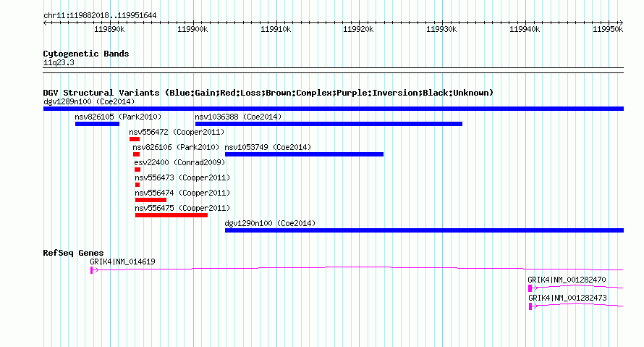Click the nsv826106 (Park2010) red bar

pyautogui.click(x=136, y=154)
